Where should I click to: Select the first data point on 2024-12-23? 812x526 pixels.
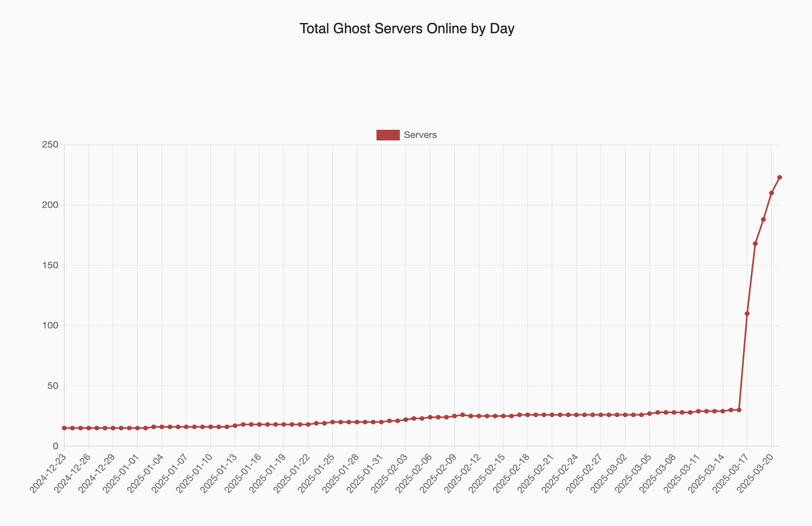coord(64,428)
